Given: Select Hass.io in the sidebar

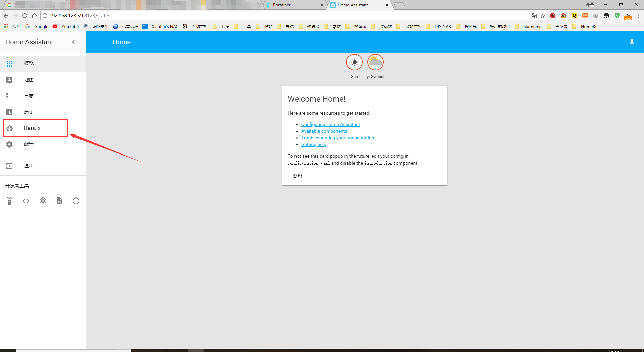Looking at the screenshot, I should coord(32,128).
